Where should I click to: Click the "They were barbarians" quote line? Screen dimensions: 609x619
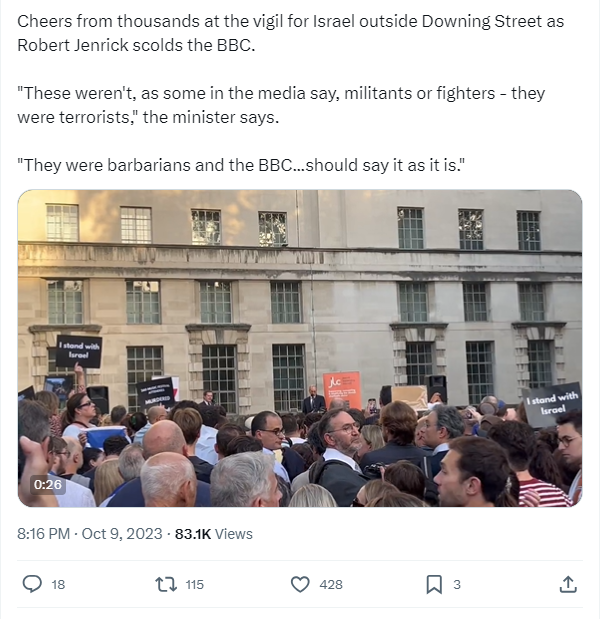point(240,164)
